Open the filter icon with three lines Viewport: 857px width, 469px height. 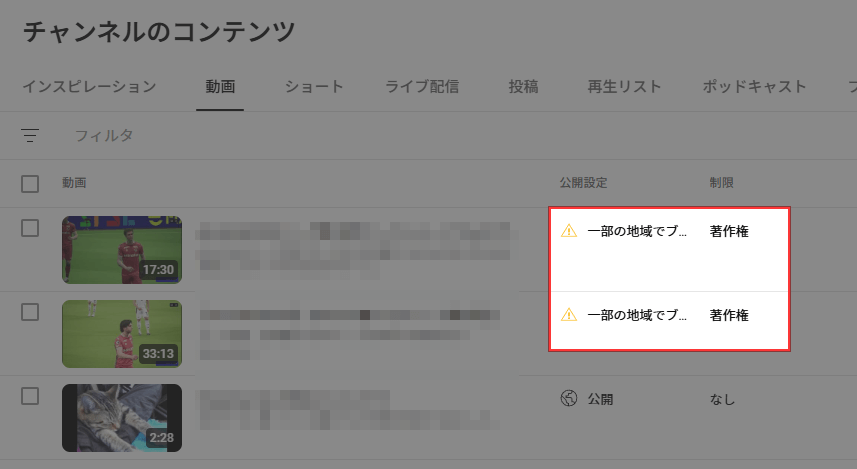coord(30,135)
